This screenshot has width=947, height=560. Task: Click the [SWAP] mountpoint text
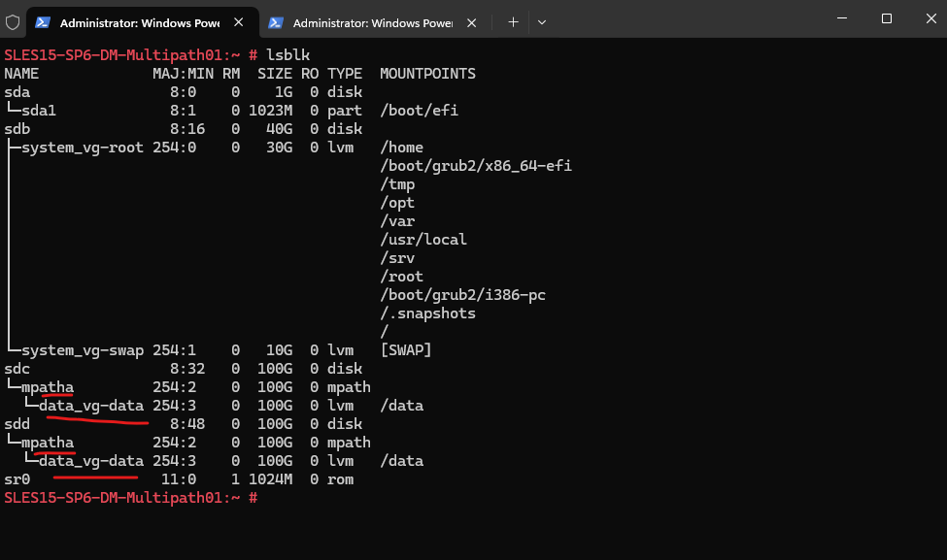(x=406, y=350)
